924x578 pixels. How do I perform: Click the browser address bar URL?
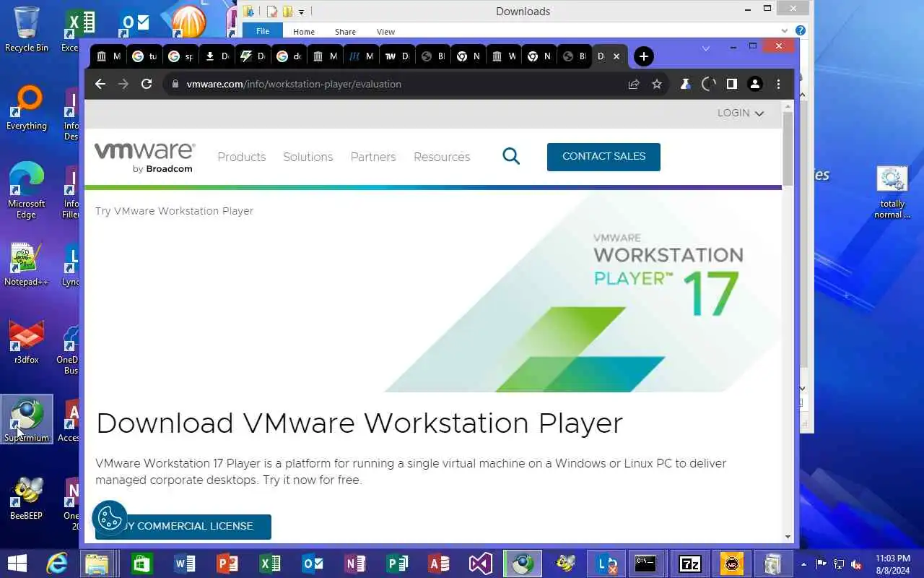294,84
